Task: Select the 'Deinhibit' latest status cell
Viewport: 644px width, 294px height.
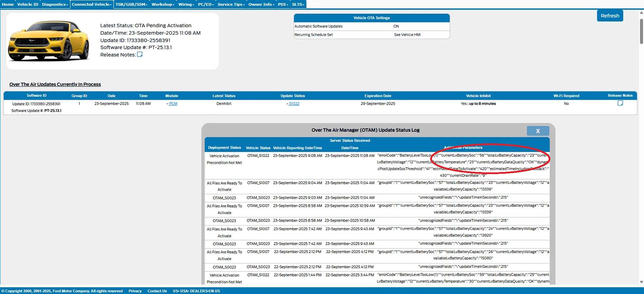Action: coord(224,104)
